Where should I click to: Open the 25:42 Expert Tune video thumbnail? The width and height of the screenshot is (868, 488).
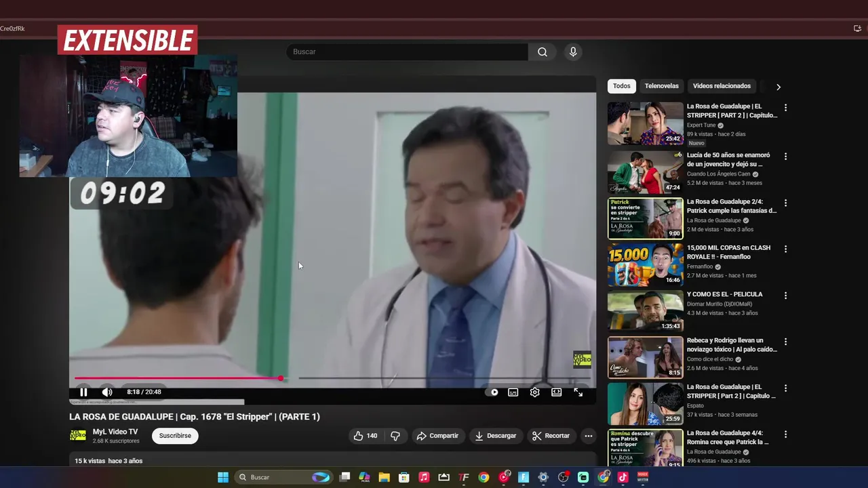point(646,123)
